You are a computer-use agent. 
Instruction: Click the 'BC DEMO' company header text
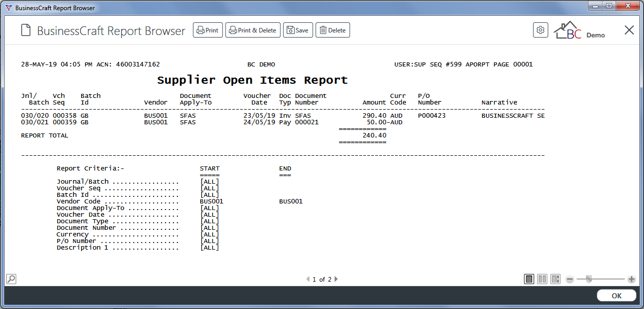[x=261, y=64]
